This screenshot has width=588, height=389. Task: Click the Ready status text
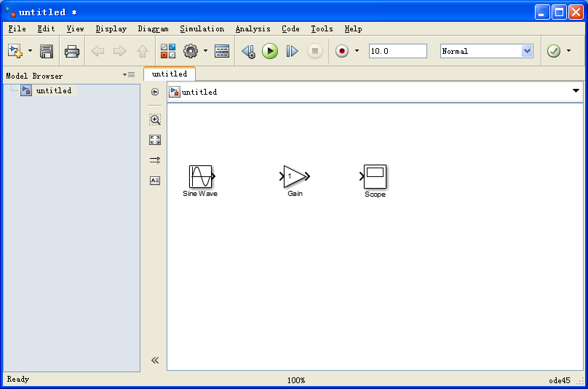pos(18,380)
